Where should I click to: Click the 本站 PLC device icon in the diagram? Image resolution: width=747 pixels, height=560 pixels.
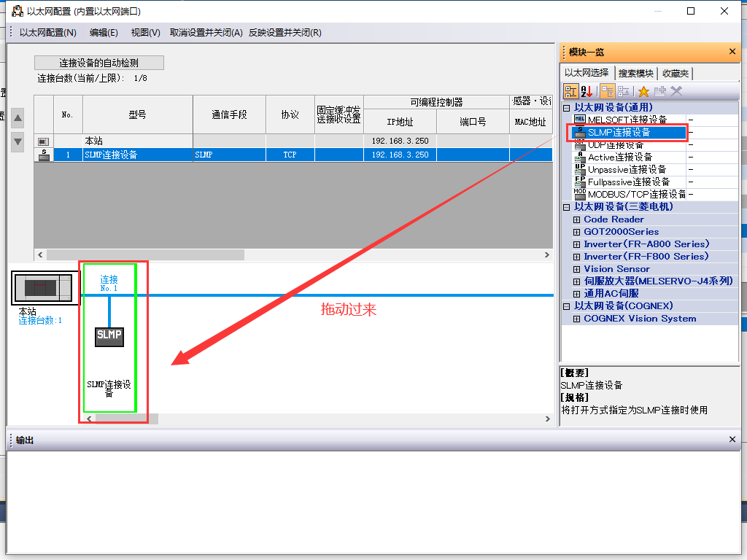pos(43,287)
